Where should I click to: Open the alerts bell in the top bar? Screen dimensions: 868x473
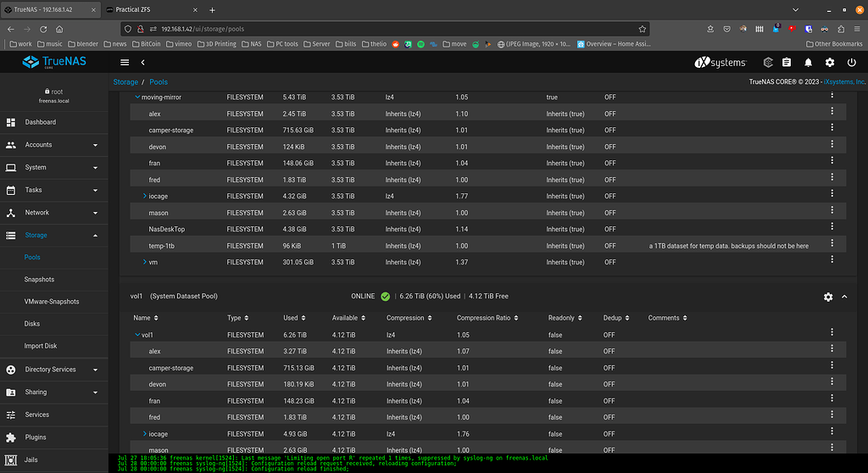coord(808,62)
